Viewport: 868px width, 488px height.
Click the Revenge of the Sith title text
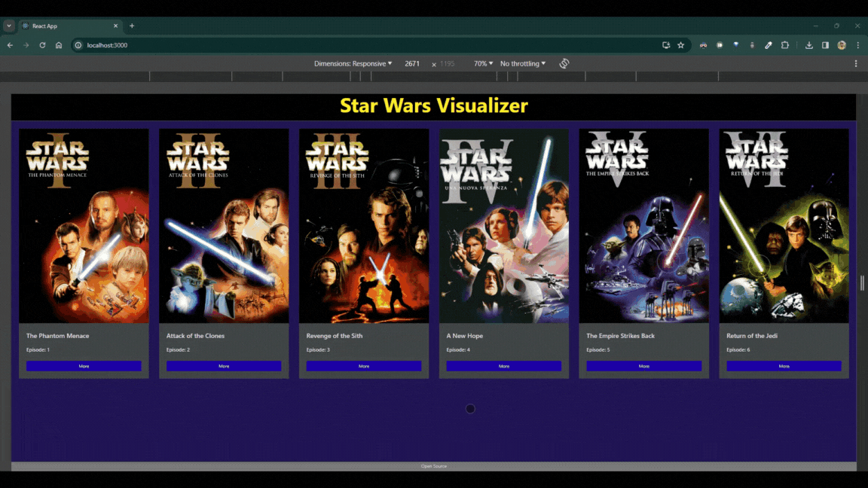[x=335, y=336]
